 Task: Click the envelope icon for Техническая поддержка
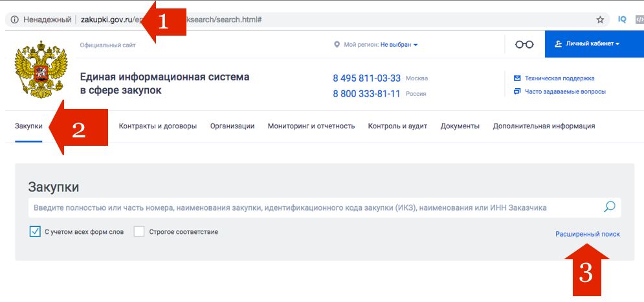coord(517,78)
